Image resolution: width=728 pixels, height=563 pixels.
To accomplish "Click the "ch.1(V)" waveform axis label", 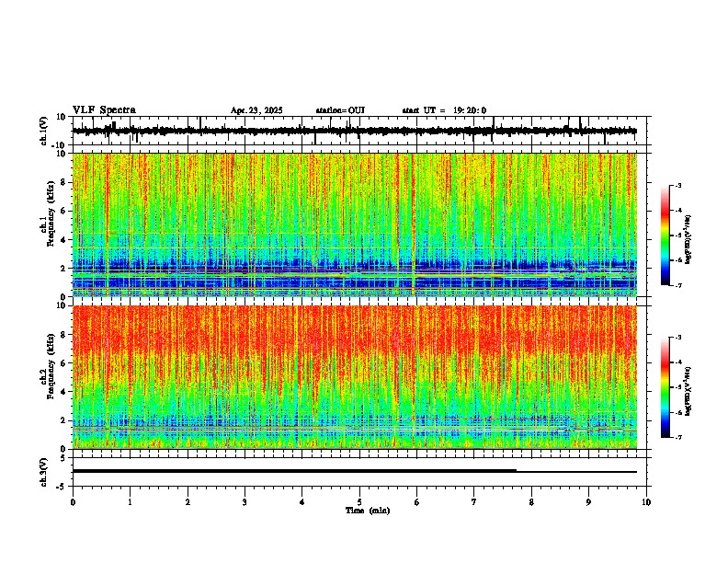I will point(43,131).
